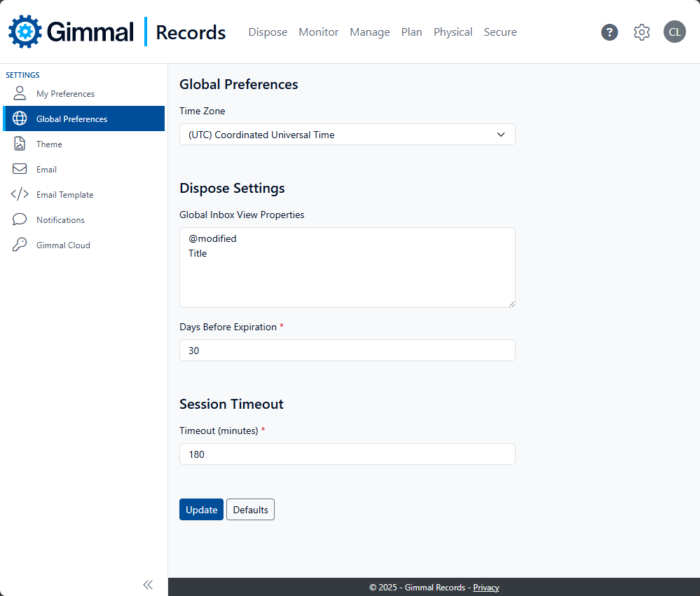The image size is (700, 596).
Task: Open the Dispose menu
Action: coord(268,32)
